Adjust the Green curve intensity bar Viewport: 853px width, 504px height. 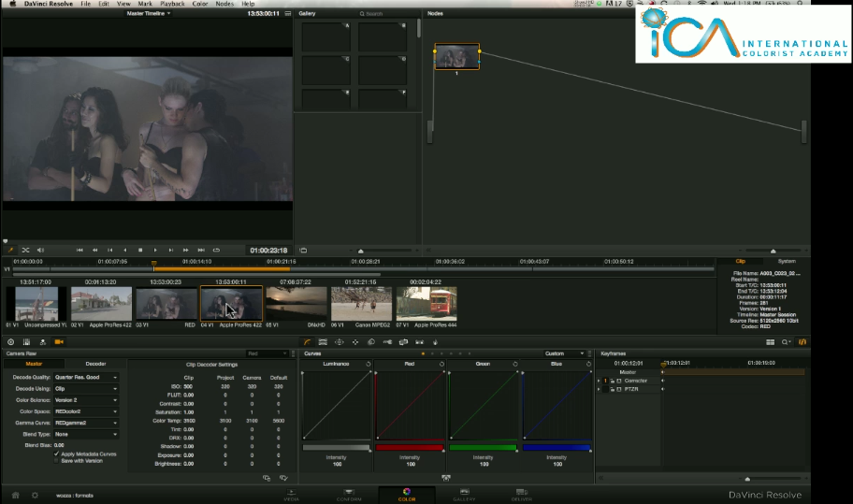point(483,448)
